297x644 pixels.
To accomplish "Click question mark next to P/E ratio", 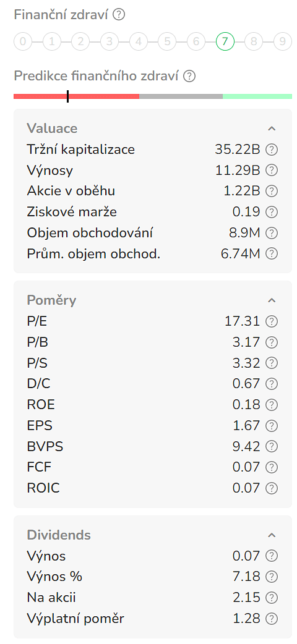I will coord(272,321).
